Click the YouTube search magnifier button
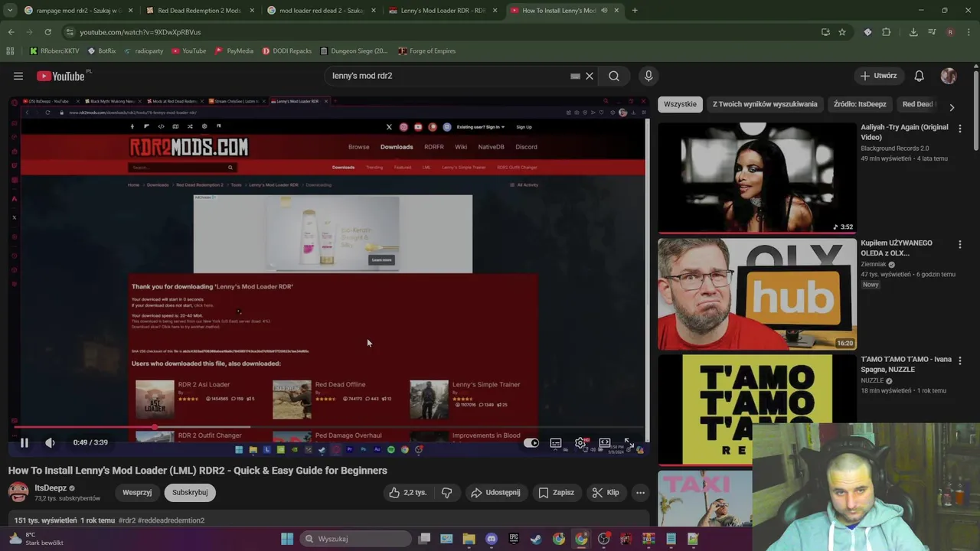This screenshot has width=980, height=551. pos(614,76)
